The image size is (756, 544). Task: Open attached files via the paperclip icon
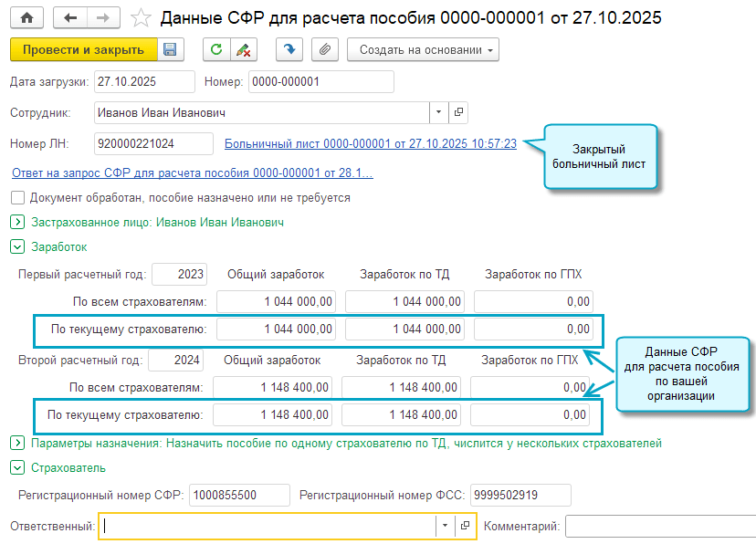(x=325, y=49)
